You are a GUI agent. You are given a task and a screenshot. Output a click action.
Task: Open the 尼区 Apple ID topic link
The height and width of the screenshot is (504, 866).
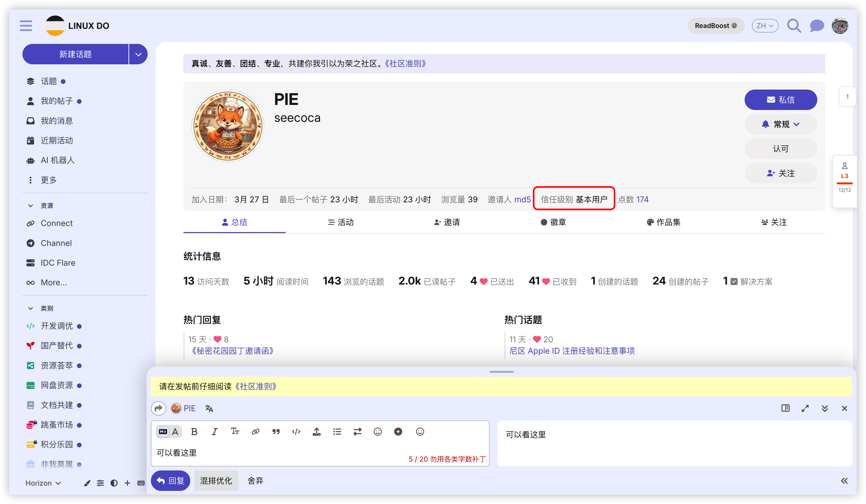click(x=572, y=351)
